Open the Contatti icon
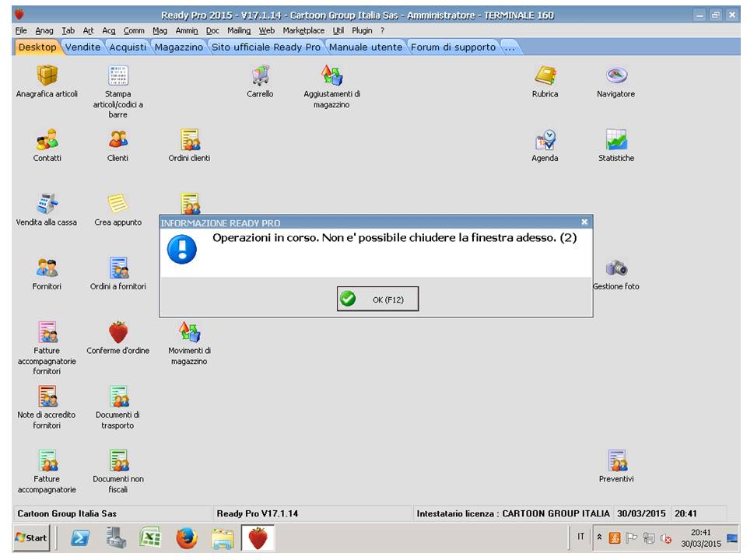 point(47,139)
